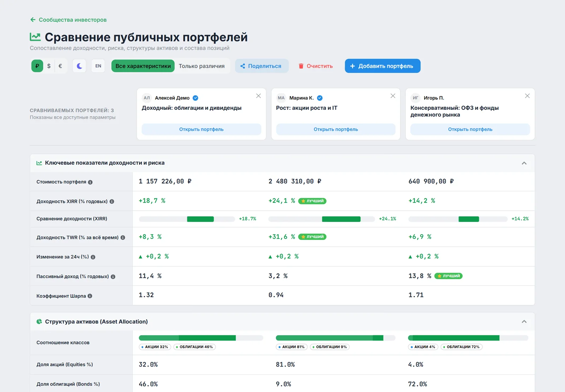Image resolution: width=565 pixels, height=392 pixels.
Task: Click XIRR comparison bar showing +18.7%
Action: [187, 219]
